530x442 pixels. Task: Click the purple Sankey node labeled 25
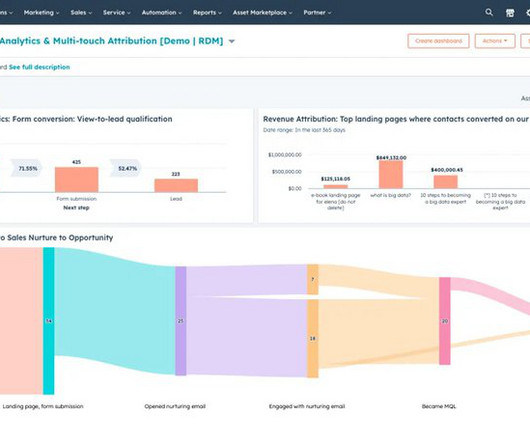click(x=180, y=321)
